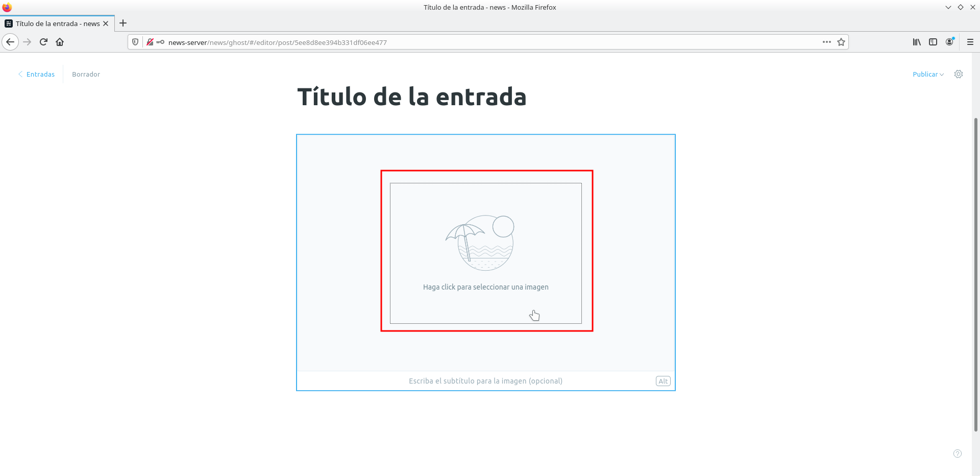Bookmark this page with the star icon

point(841,42)
